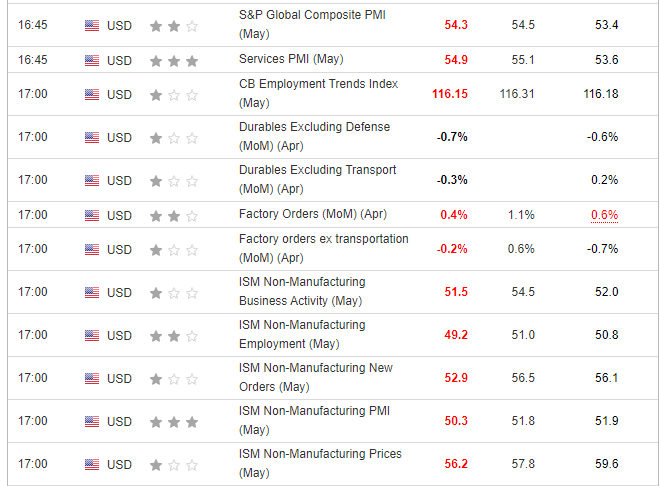660x486 pixels.
Task: Click the star rating for Factory orders ex transportation
Action: [x=173, y=249]
